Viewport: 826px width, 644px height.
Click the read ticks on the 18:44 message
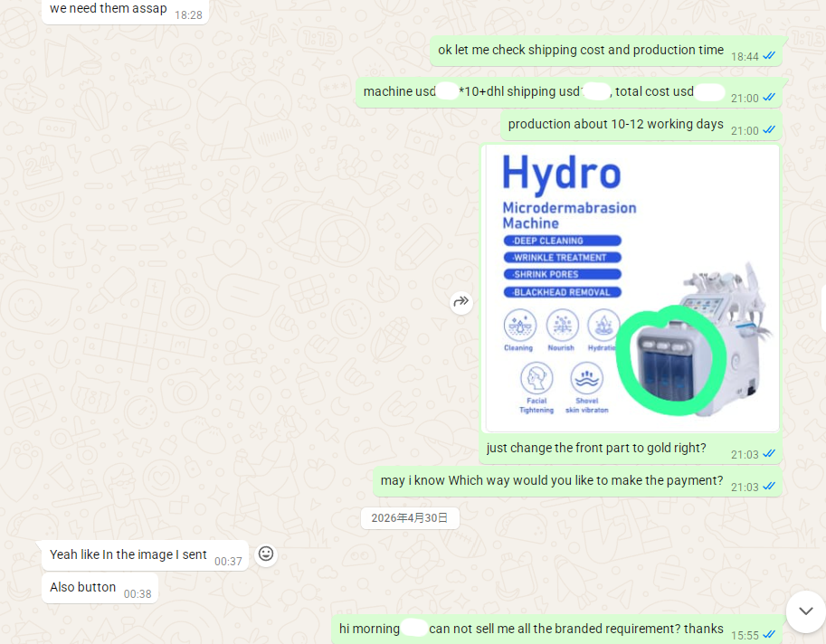[x=769, y=56]
